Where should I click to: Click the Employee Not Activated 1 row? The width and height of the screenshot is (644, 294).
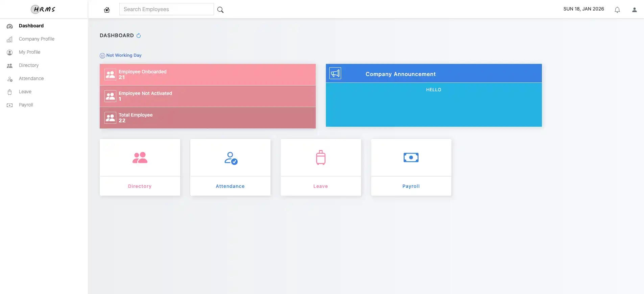[208, 96]
